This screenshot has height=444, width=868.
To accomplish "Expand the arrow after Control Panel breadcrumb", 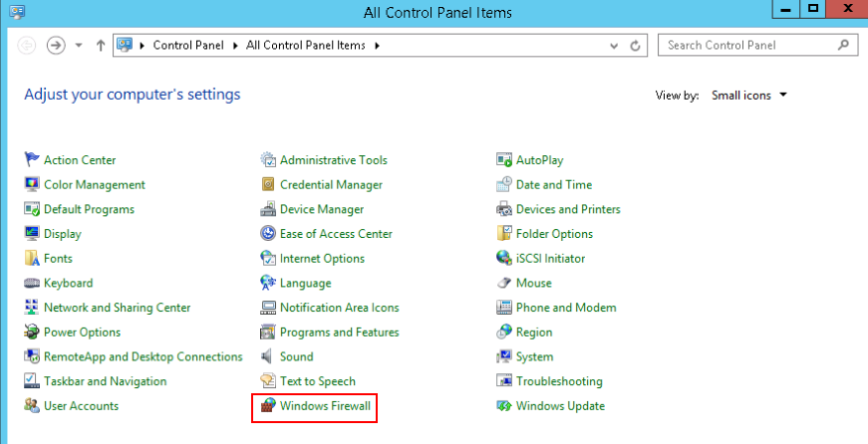I will 235,46.
